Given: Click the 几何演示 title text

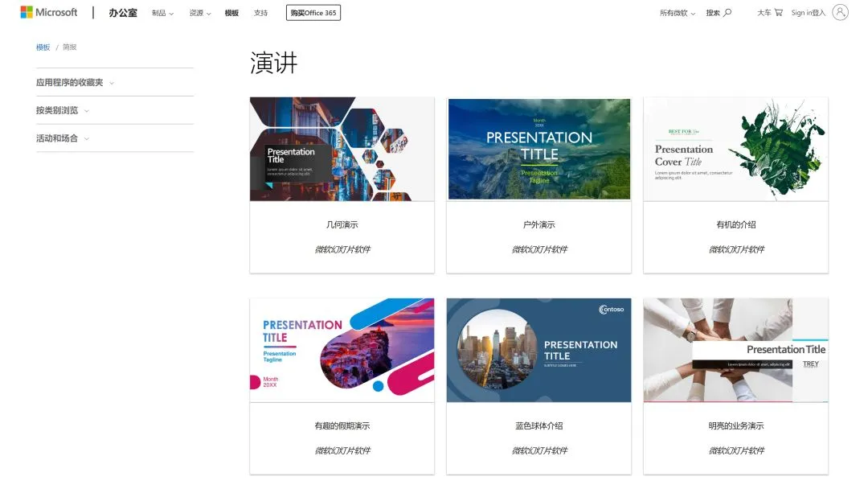Looking at the screenshot, I should pyautogui.click(x=342, y=224).
